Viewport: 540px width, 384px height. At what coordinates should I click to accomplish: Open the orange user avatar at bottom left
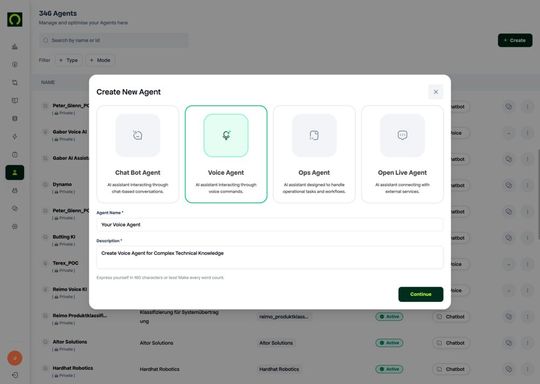(15, 358)
